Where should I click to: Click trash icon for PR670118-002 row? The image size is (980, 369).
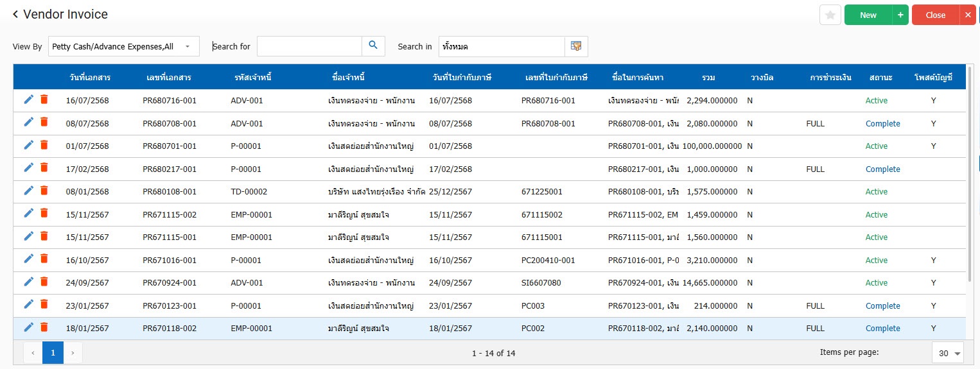[44, 327]
